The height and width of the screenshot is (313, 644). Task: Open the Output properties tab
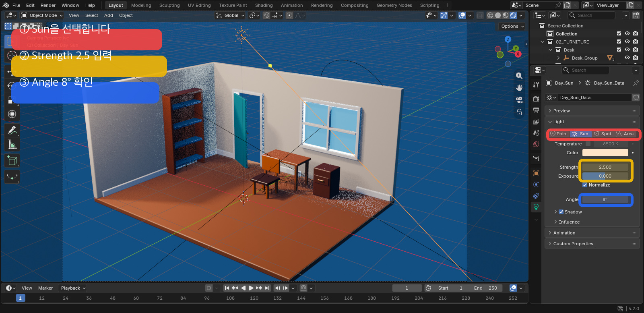(536, 110)
